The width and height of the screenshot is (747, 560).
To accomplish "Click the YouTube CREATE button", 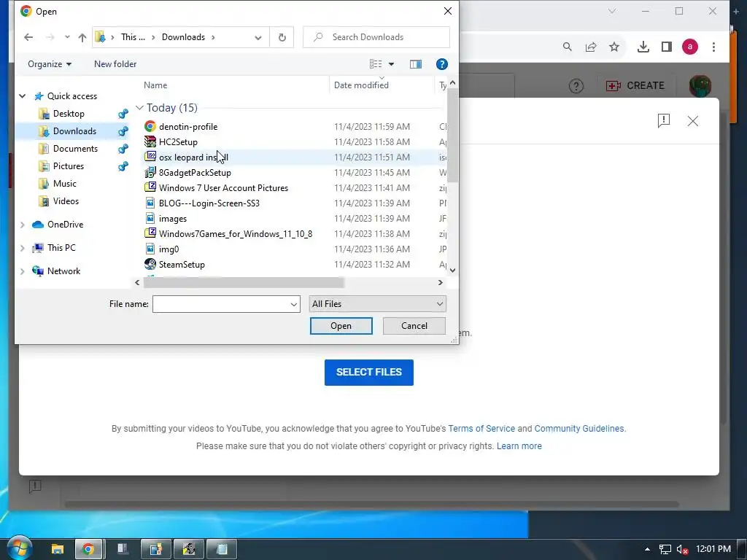I will [635, 86].
